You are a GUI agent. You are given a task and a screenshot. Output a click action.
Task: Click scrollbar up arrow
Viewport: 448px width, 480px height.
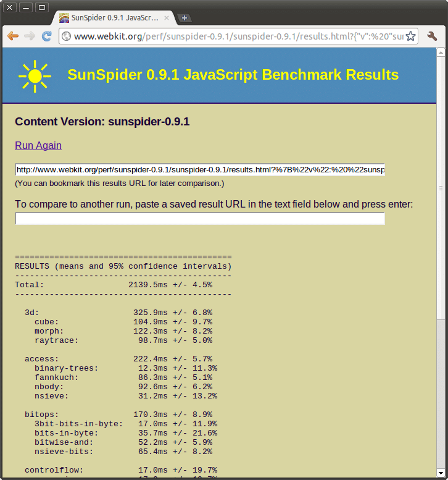[x=441, y=53]
